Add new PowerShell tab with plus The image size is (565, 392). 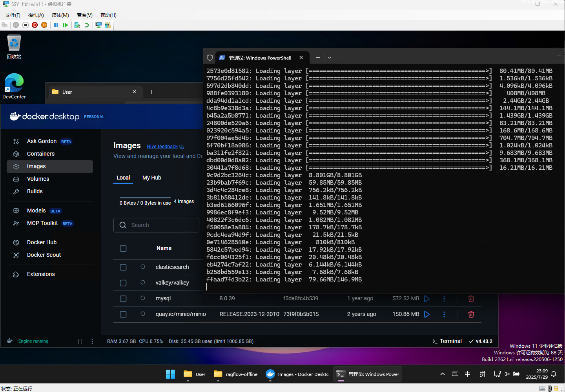coord(318,58)
